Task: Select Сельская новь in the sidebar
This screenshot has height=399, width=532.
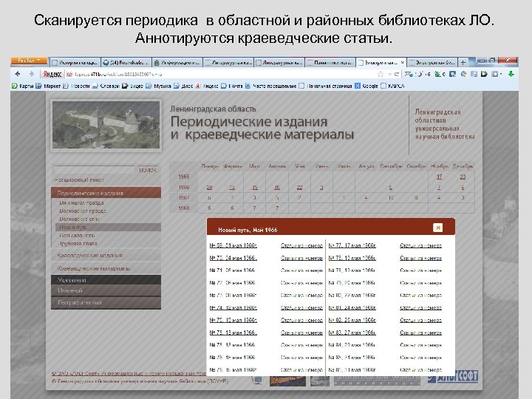Action: [x=77, y=235]
